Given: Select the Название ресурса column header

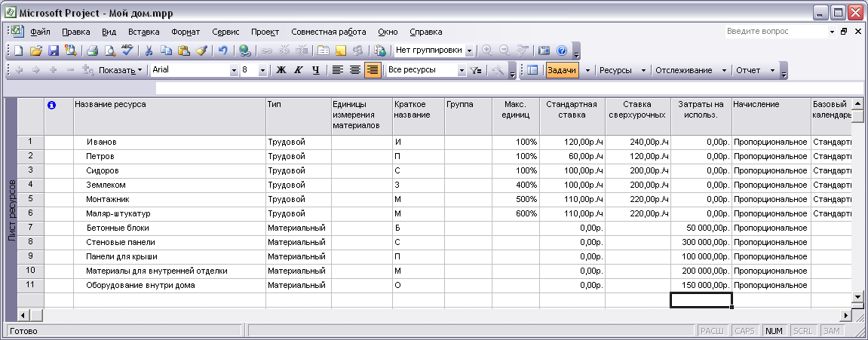Looking at the screenshot, I should pos(170,116).
